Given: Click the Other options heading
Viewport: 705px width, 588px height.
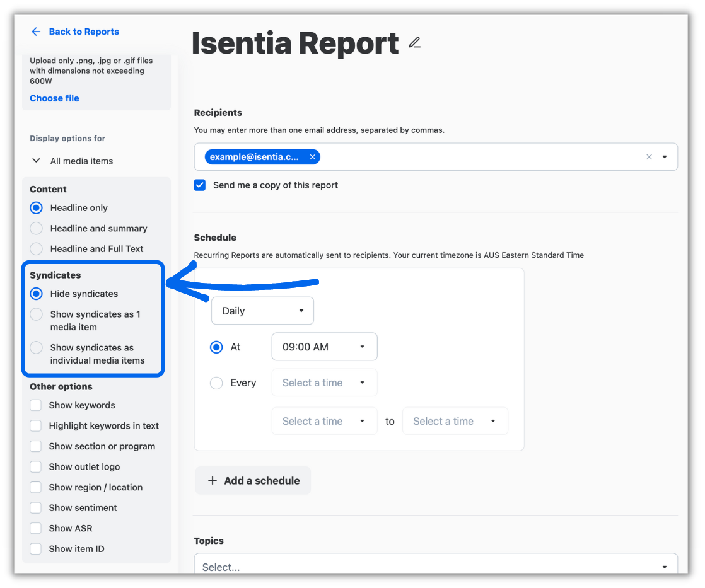Looking at the screenshot, I should tap(61, 387).
